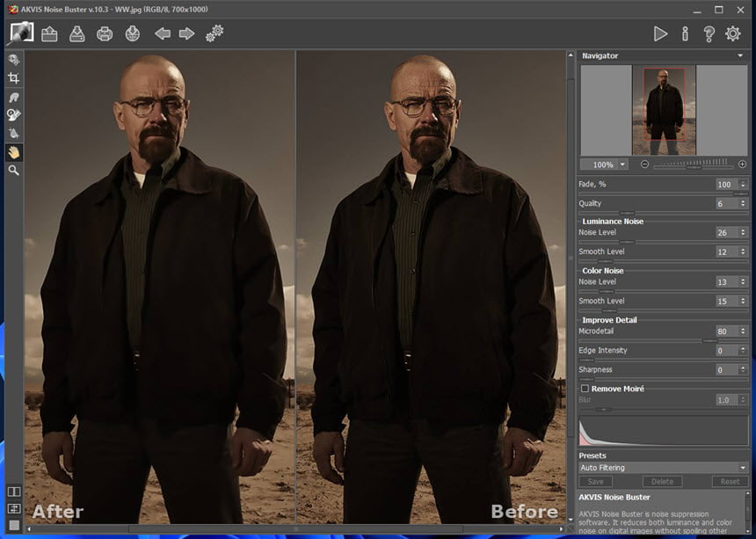
Task: Click the Reset preset button
Action: (730, 481)
